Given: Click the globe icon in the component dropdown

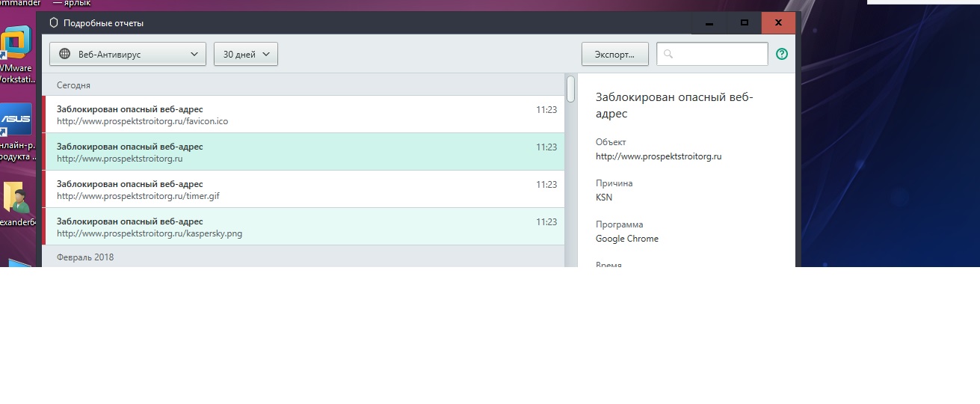Looking at the screenshot, I should click(x=64, y=55).
